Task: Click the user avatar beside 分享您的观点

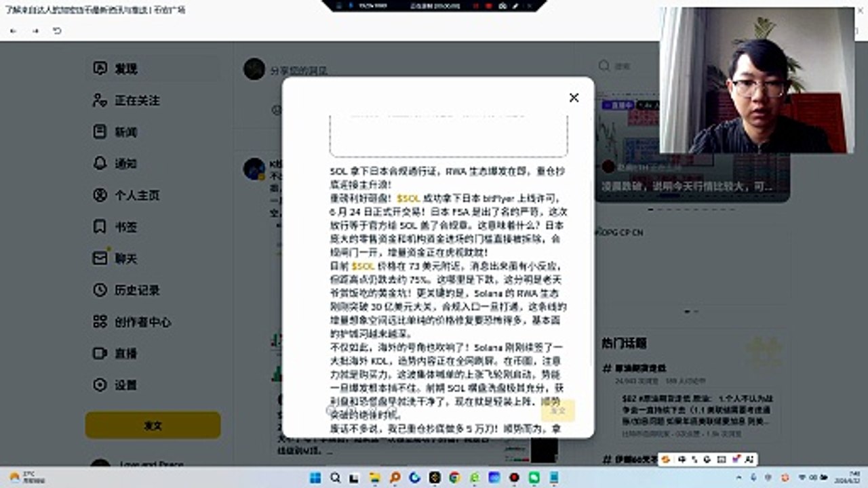Action: click(x=254, y=68)
